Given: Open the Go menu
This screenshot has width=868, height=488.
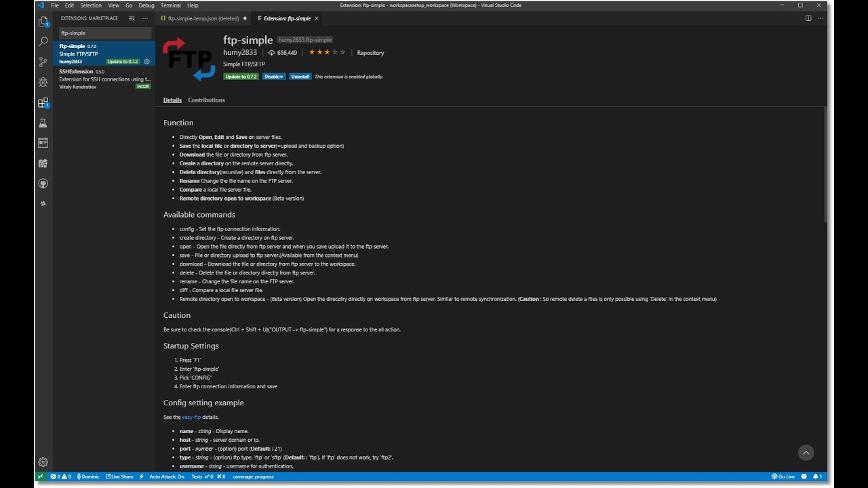Looking at the screenshot, I should [129, 5].
